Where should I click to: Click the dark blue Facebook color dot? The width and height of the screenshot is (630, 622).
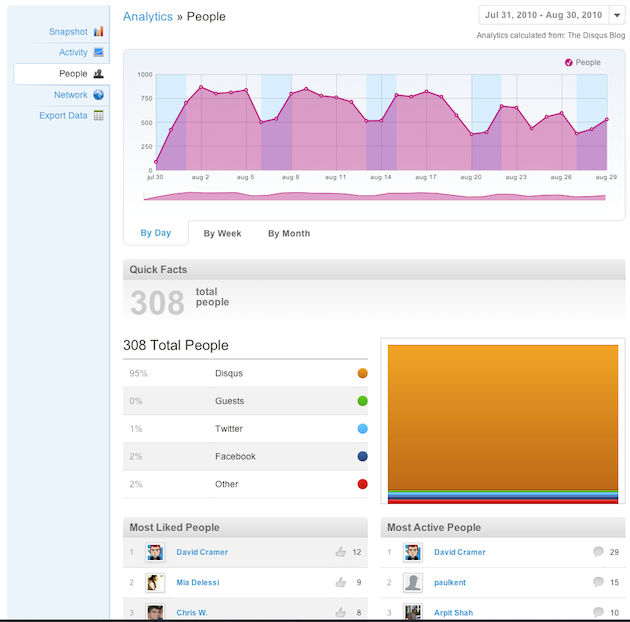pyautogui.click(x=362, y=456)
